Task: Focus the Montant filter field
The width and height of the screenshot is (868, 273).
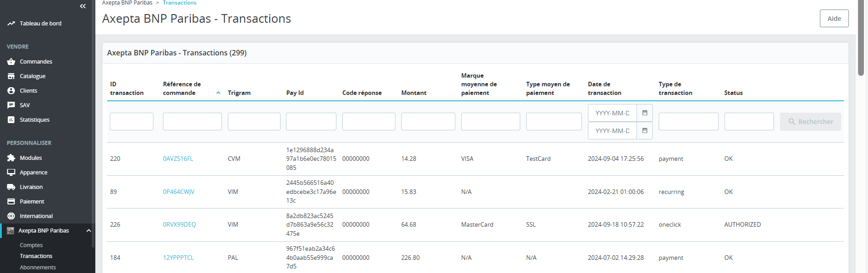Action: click(428, 122)
